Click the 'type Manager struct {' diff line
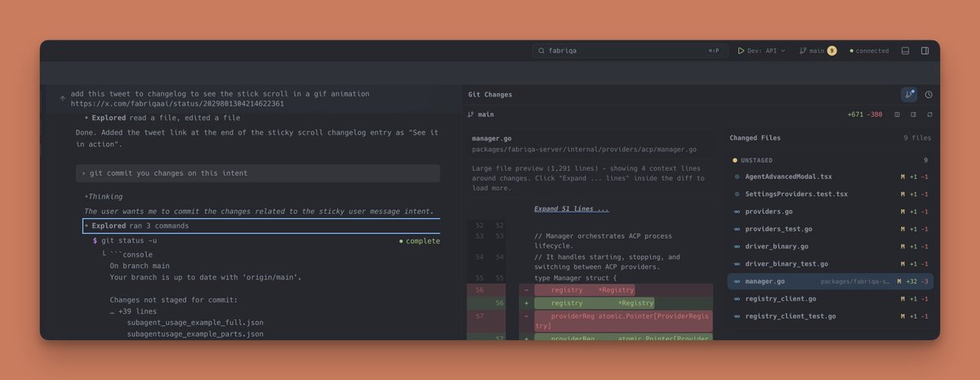Screen dimensions: 980x380 pyautogui.click(x=576, y=278)
